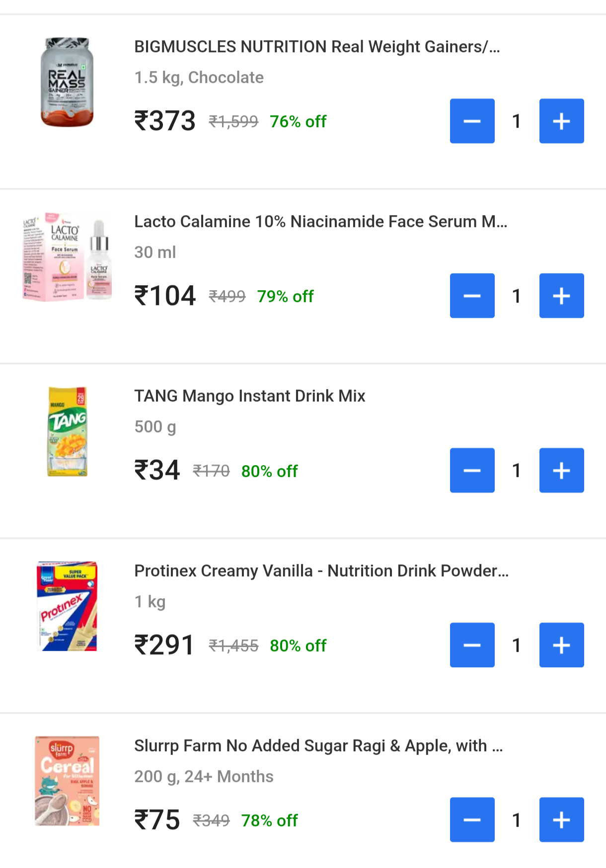View the TANG Mango pack thumbnail
This screenshot has height=868, width=606.
[67, 431]
